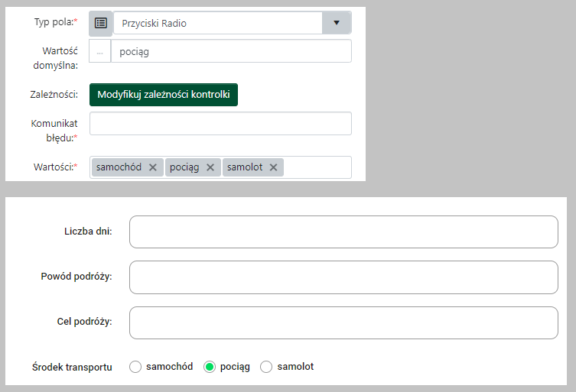Delete the samolot value using its X
Image resolution: width=576 pixels, height=392 pixels.
[273, 167]
